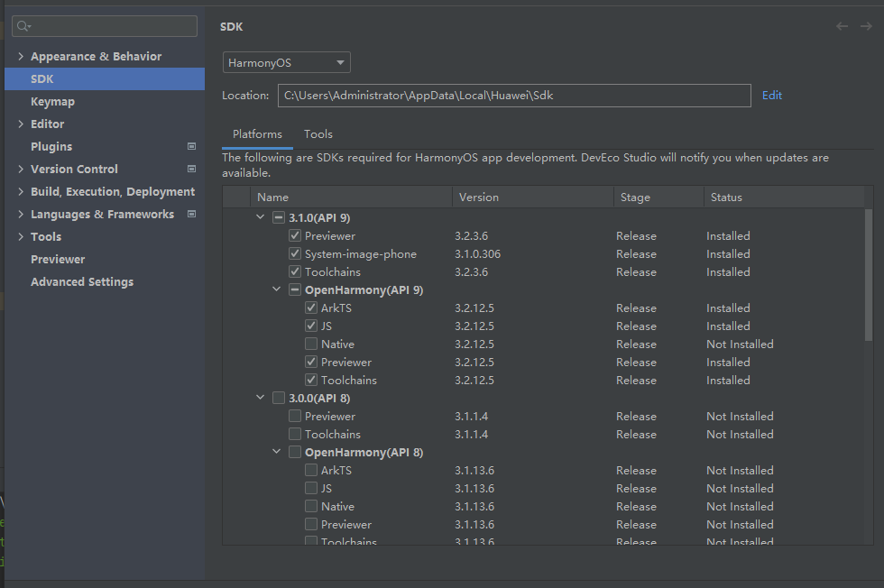This screenshot has height=588, width=884.
Task: Switch to the Platforms tab
Action: 257,134
